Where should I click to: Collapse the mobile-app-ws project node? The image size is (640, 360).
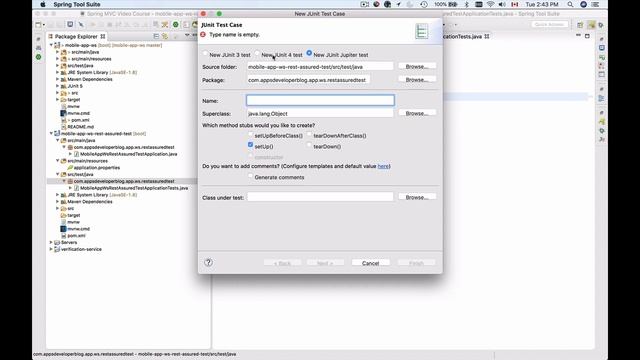pos(51,45)
